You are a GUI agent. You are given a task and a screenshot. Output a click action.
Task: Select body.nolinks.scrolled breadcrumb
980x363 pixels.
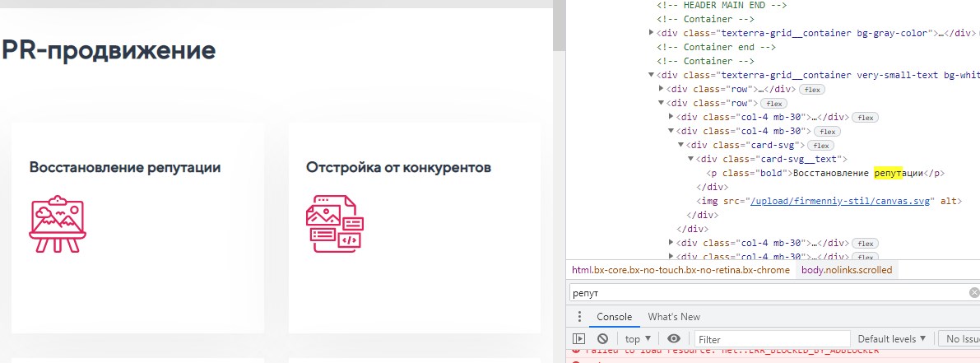coord(846,270)
